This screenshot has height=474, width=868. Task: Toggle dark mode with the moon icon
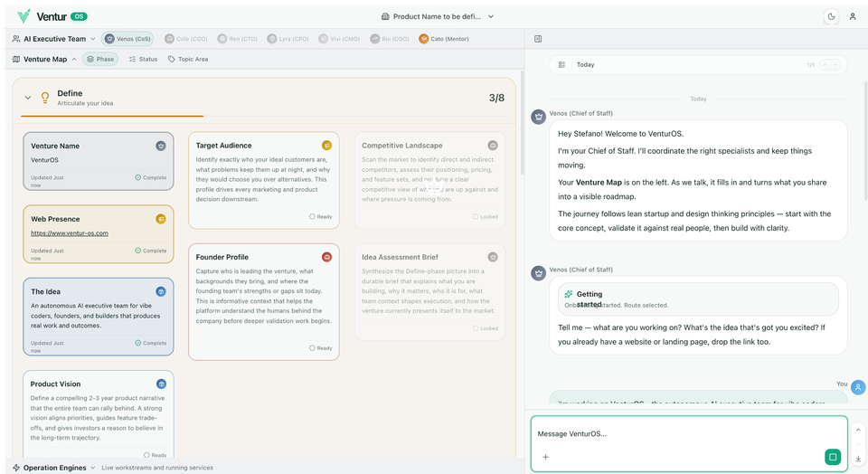point(831,16)
